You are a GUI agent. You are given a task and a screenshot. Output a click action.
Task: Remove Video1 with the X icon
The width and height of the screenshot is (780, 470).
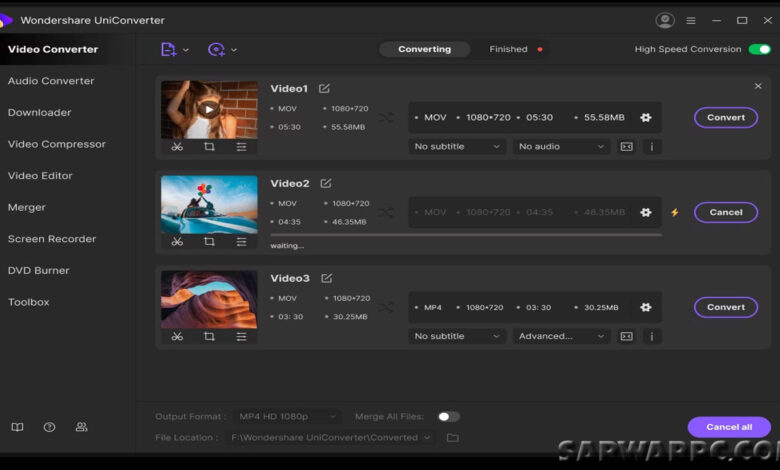click(x=758, y=86)
